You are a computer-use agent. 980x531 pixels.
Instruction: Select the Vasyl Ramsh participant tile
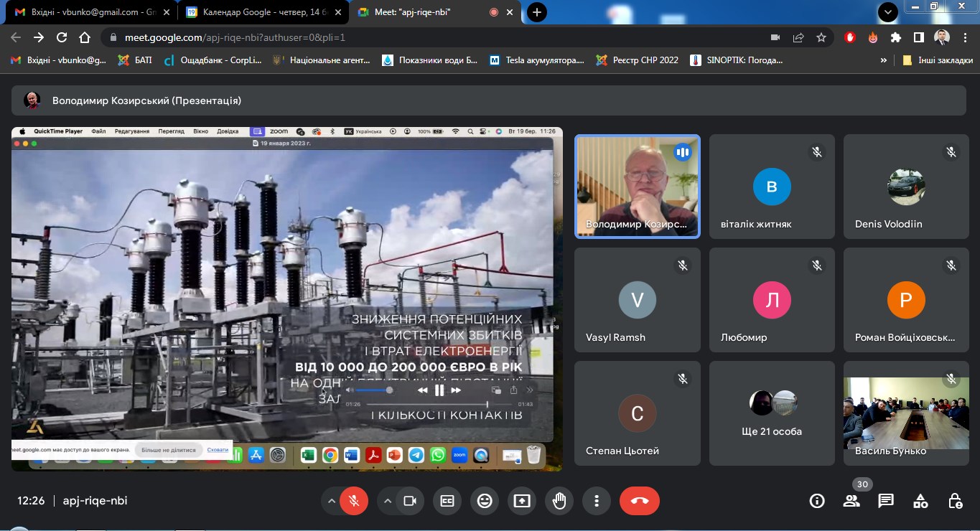tap(638, 300)
